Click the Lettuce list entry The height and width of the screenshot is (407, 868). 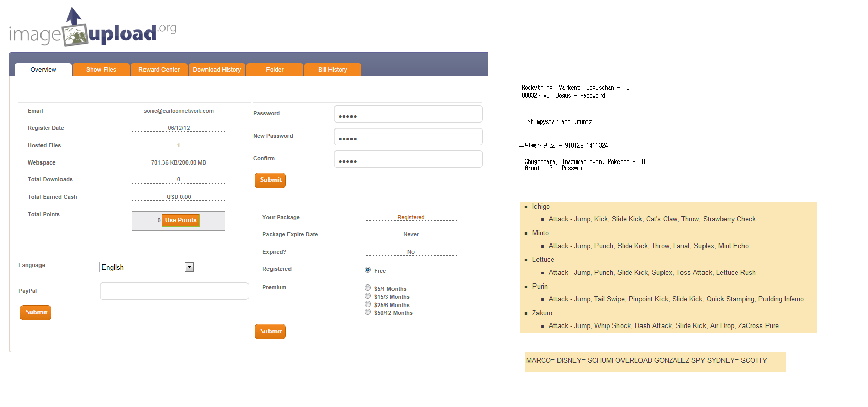click(543, 260)
